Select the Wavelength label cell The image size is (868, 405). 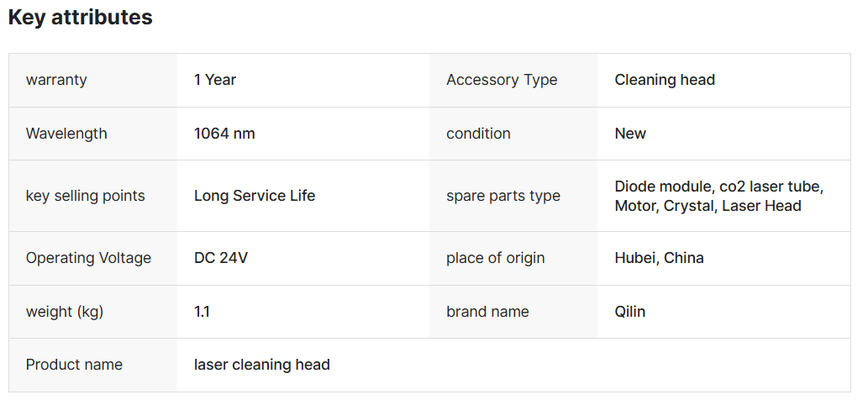tap(93, 134)
